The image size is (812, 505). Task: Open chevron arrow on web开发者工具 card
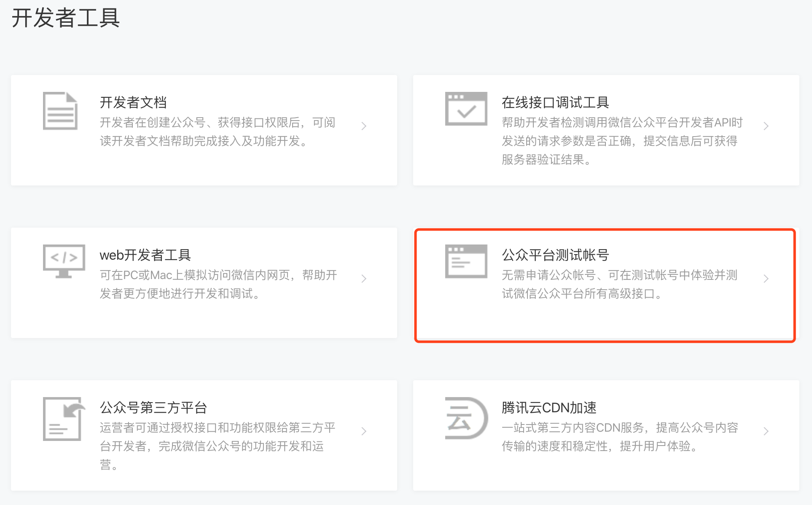point(364,279)
